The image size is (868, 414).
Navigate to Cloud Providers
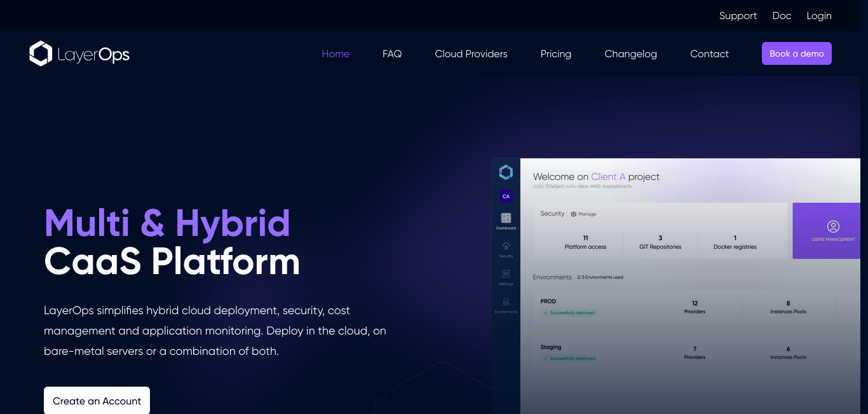tap(471, 54)
